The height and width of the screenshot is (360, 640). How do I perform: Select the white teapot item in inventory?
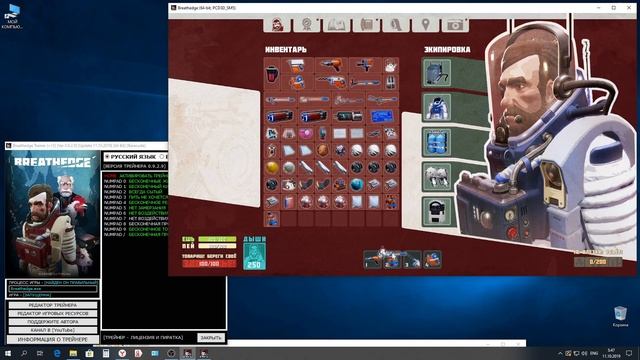pyautogui.click(x=391, y=66)
